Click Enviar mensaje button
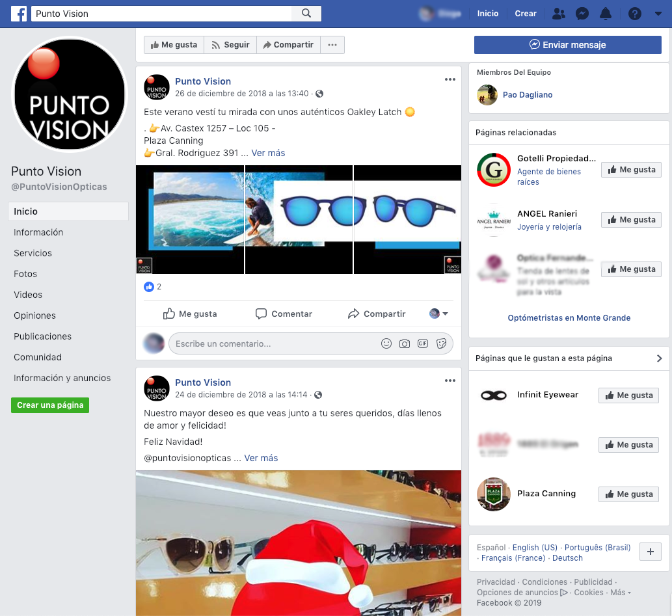 tap(567, 45)
